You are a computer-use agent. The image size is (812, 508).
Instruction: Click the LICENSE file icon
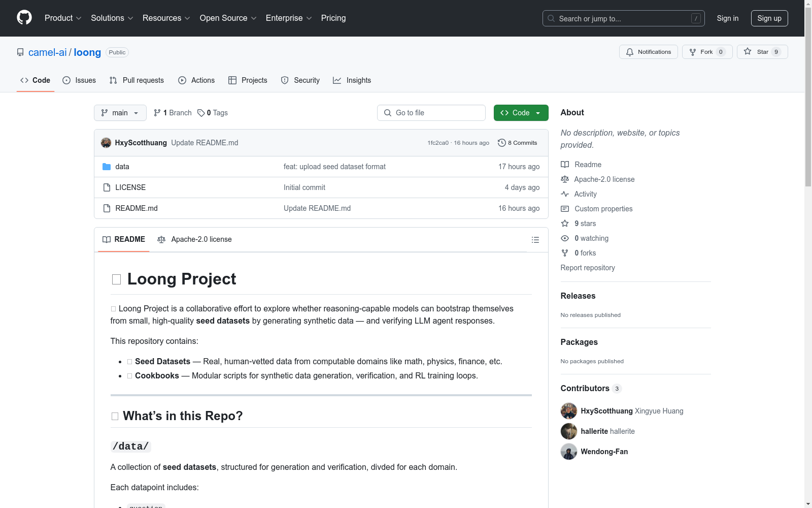pyautogui.click(x=107, y=187)
